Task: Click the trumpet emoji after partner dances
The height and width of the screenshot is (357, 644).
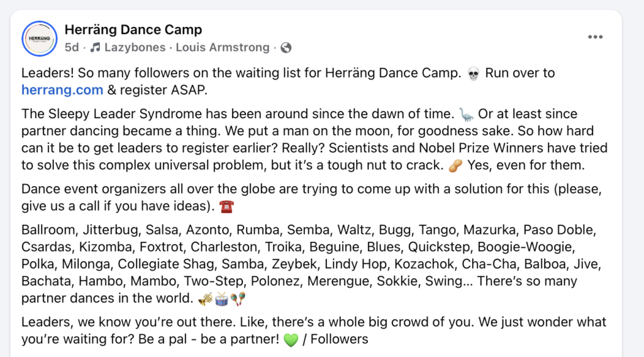Action: click(x=205, y=298)
